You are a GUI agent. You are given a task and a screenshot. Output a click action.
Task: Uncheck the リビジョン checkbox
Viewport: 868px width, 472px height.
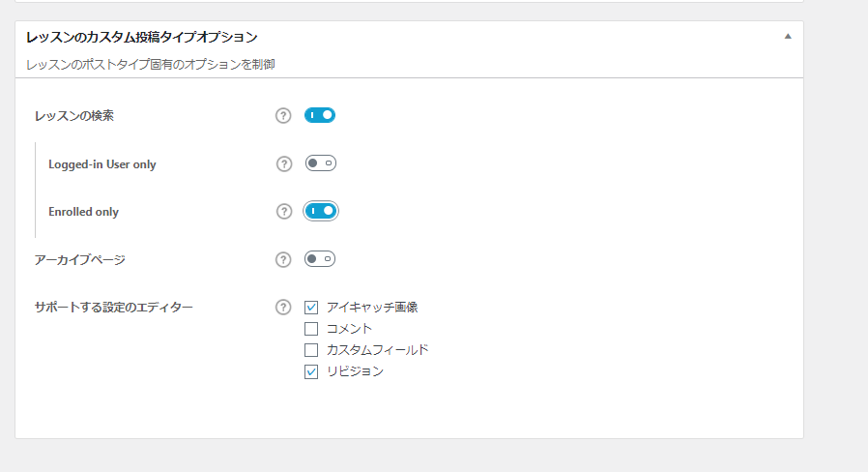311,371
